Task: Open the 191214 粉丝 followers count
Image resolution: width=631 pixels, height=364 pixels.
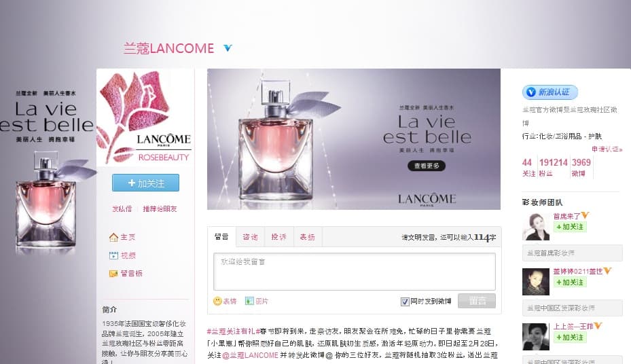Action: pyautogui.click(x=554, y=167)
